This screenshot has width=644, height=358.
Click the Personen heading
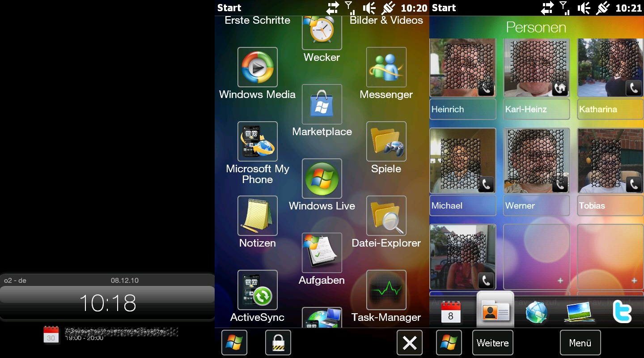(536, 27)
